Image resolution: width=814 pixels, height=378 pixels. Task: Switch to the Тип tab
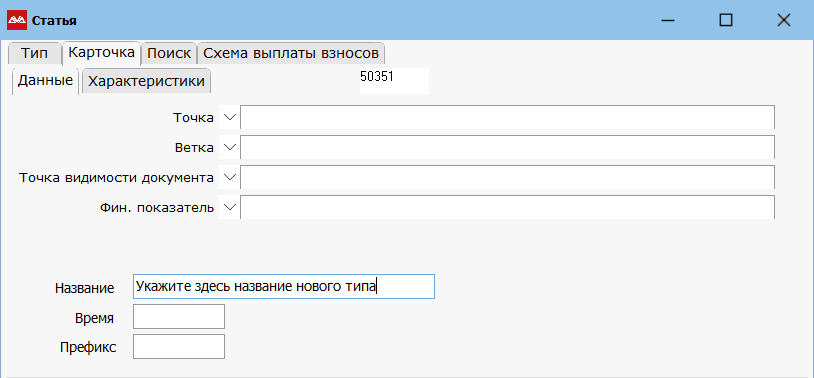35,53
